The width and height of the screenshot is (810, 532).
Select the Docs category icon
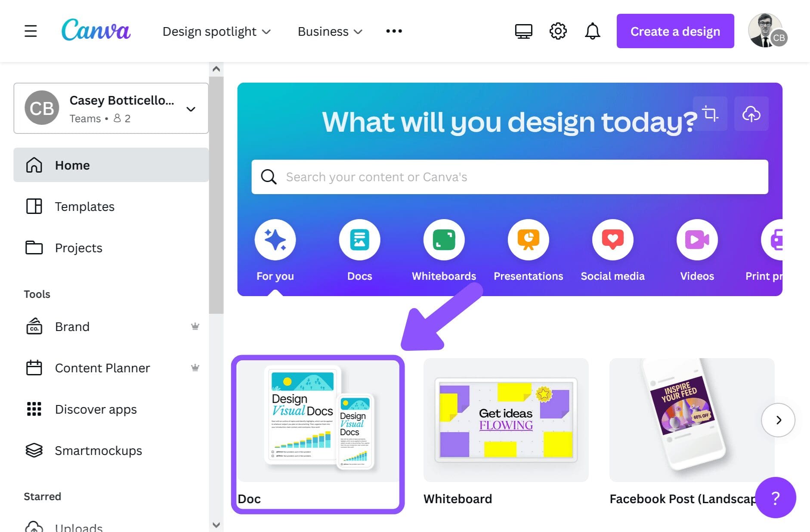pyautogui.click(x=359, y=240)
